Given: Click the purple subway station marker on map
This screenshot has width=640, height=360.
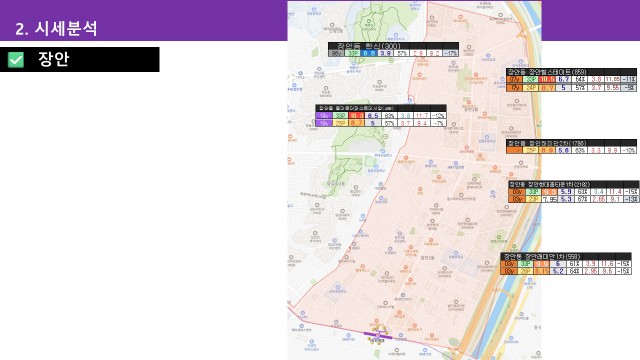Looking at the screenshot, I should tap(378, 335).
